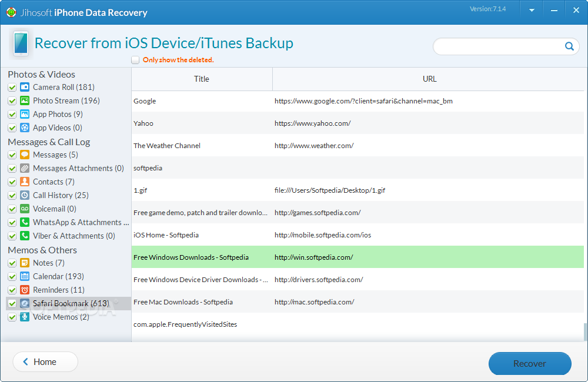Screen dimensions: 588x382
Task: Click the Jihosoft logo icon
Action: 11,12
